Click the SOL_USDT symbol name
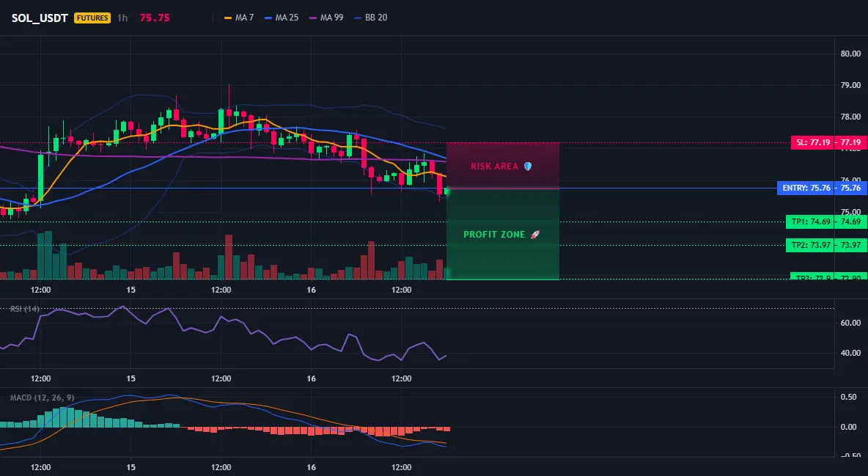The width and height of the screenshot is (868, 476). (40, 18)
